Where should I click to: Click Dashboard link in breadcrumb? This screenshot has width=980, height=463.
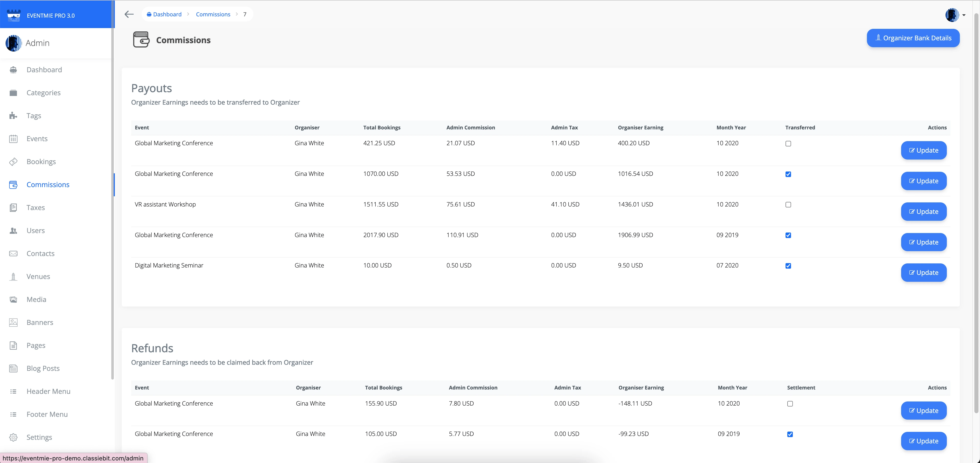[x=167, y=15]
